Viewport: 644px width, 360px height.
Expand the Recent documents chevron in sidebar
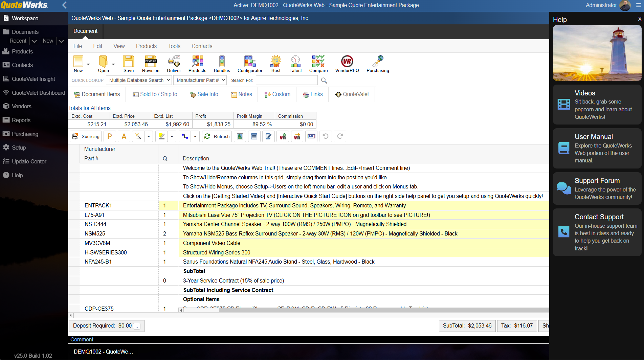[x=34, y=41]
